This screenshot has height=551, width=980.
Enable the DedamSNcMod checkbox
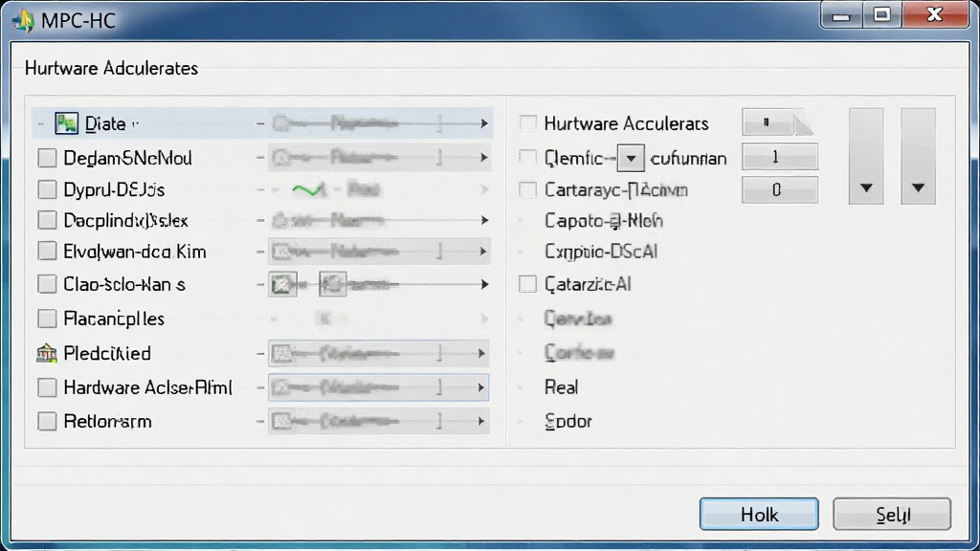pos(47,158)
